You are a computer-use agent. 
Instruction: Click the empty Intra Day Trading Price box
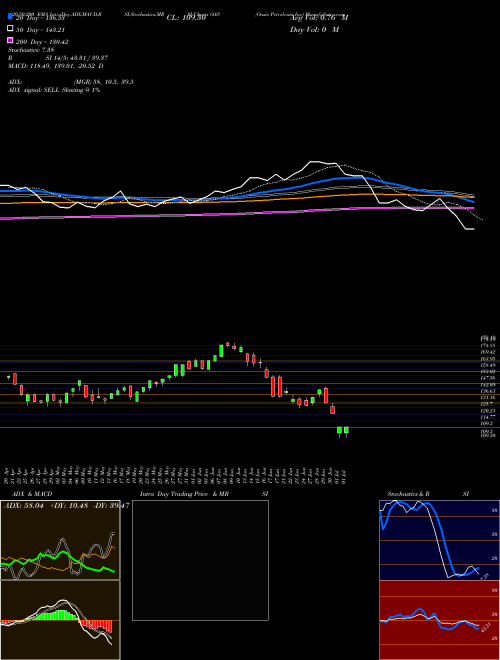click(x=200, y=560)
